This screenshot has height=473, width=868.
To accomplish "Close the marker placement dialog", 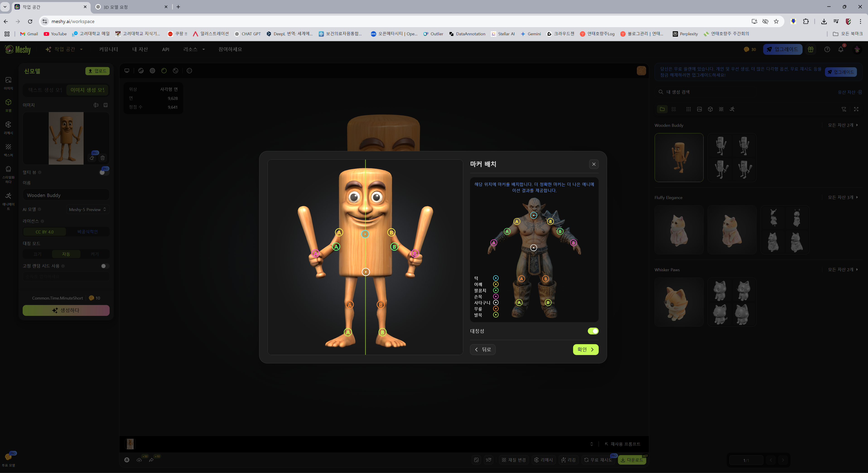I will [594, 164].
